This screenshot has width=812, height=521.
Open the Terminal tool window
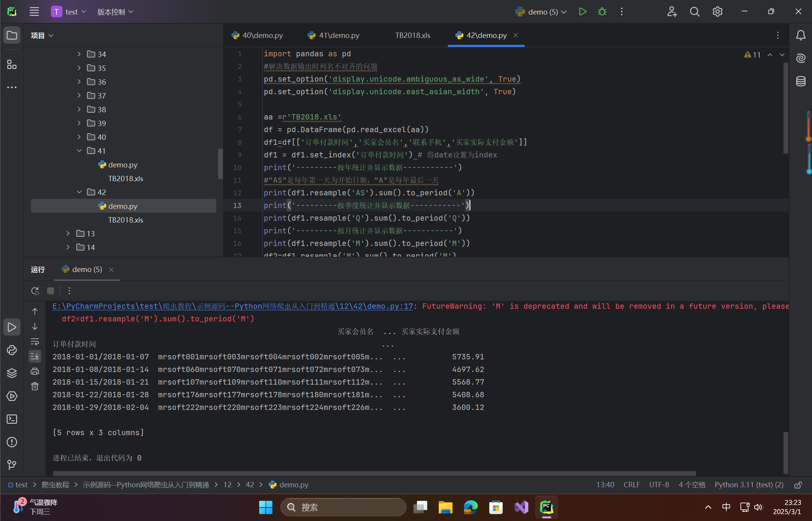point(12,419)
